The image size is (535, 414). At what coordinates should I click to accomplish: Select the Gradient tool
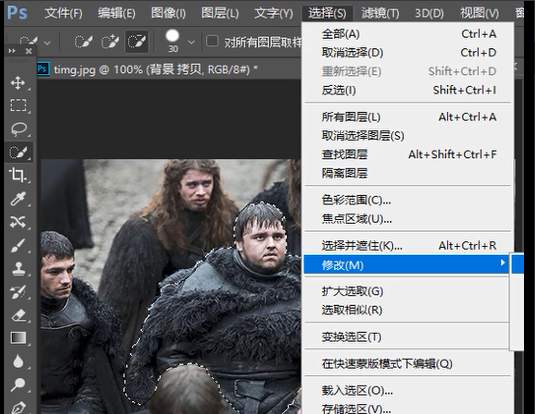pyautogui.click(x=18, y=338)
